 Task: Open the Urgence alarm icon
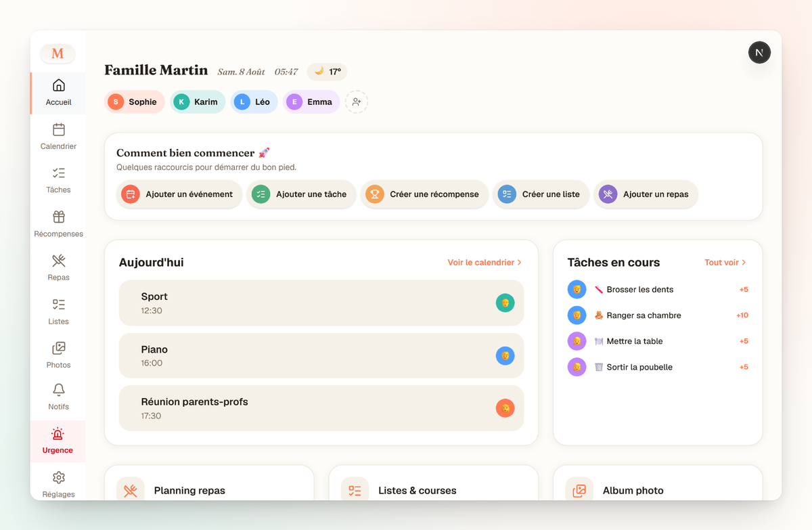tap(58, 434)
